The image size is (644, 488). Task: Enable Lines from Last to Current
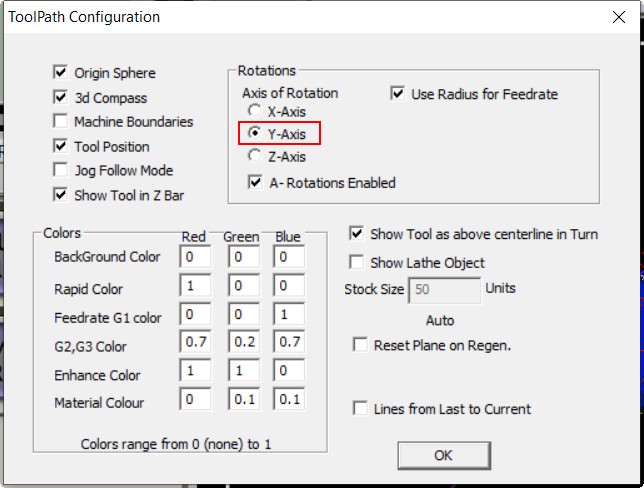[x=360, y=409]
